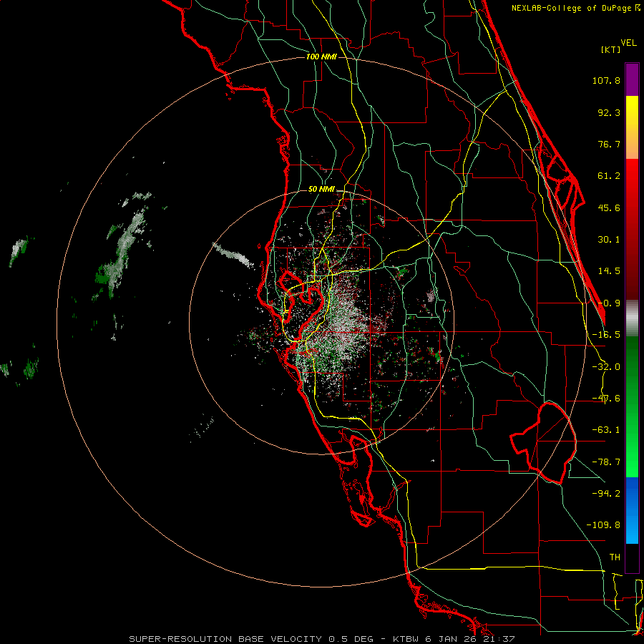This screenshot has width=644, height=644.
Task: Click the gray segment of the color bar
Action: click(632, 318)
